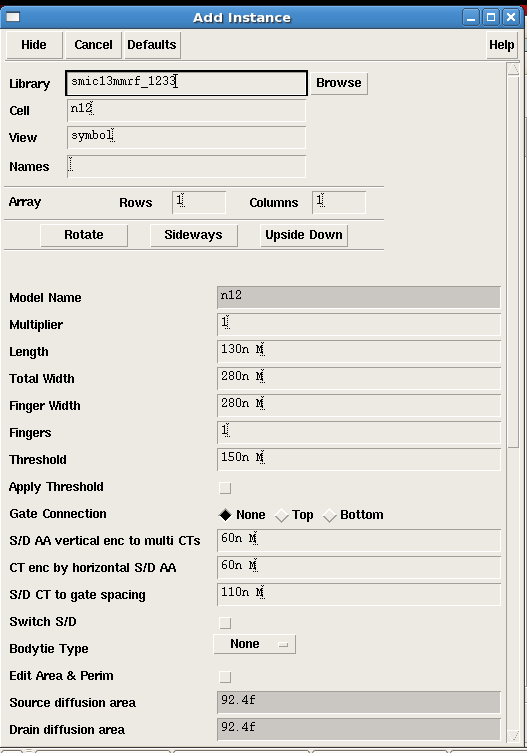
Task: Click the Model Name field
Action: 359,297
